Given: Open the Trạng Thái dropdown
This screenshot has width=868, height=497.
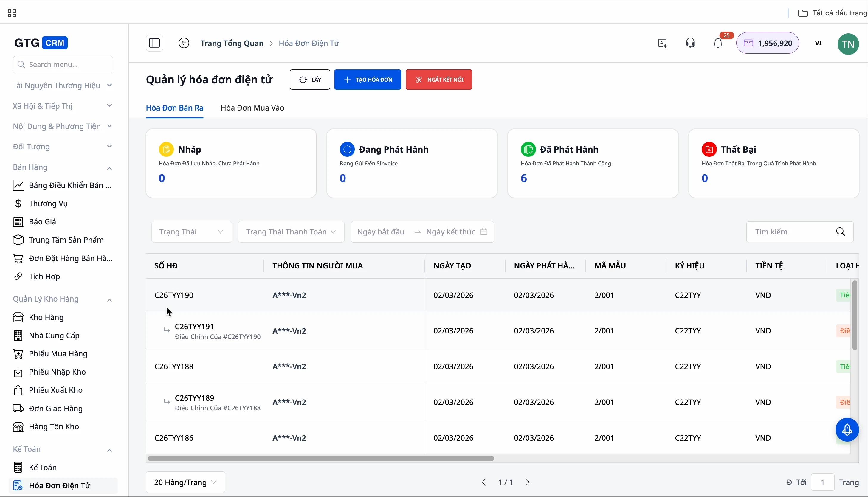Looking at the screenshot, I should [192, 232].
